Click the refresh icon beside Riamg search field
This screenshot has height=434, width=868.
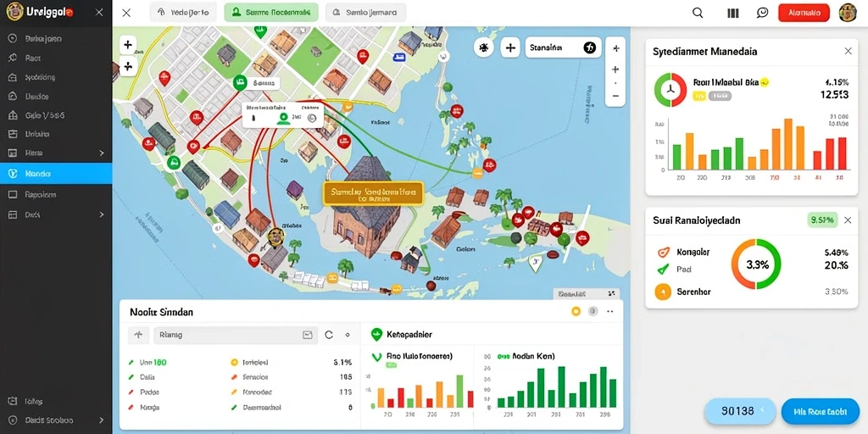click(x=329, y=335)
